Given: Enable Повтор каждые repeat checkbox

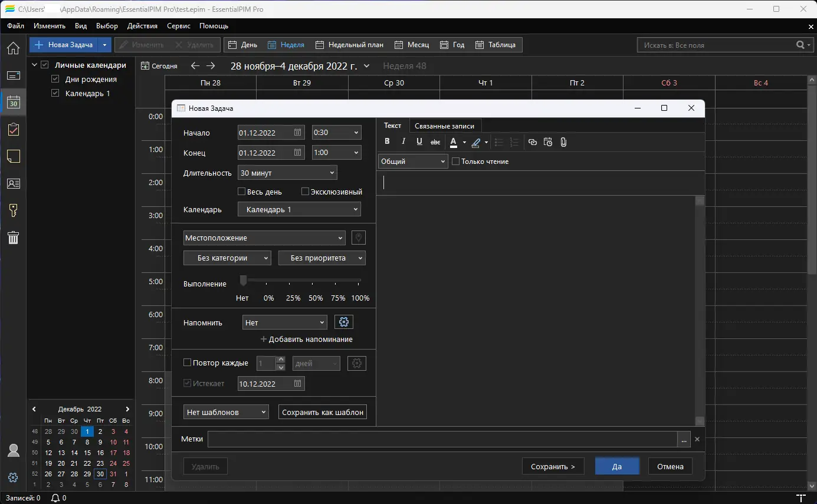Looking at the screenshot, I should click(x=188, y=363).
